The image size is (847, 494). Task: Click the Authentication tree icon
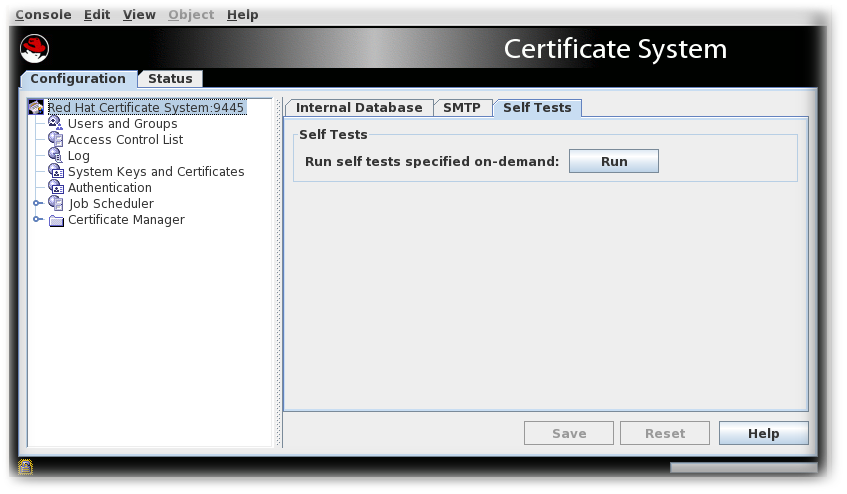(56, 188)
